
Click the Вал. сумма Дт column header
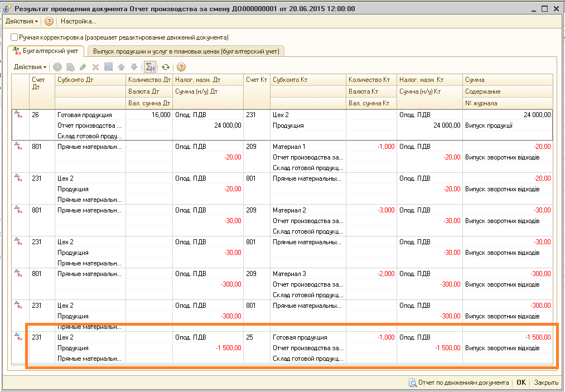tap(149, 103)
